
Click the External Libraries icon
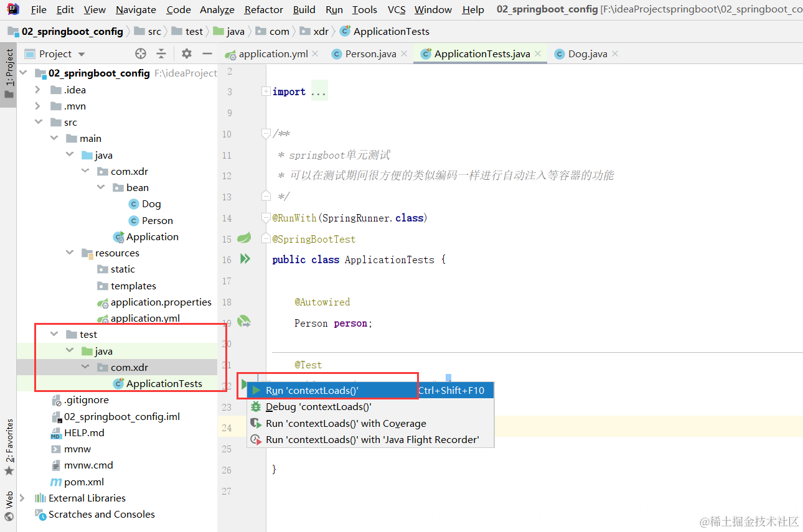pos(40,498)
